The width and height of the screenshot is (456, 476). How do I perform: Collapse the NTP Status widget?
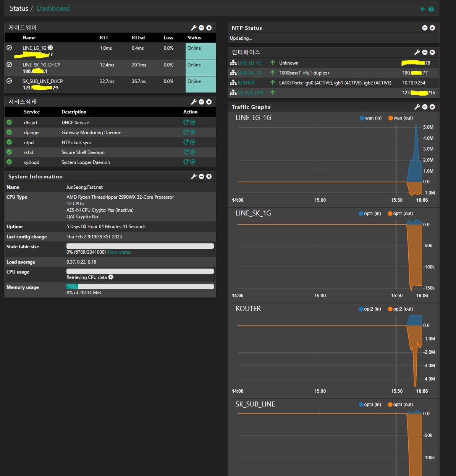(425, 28)
